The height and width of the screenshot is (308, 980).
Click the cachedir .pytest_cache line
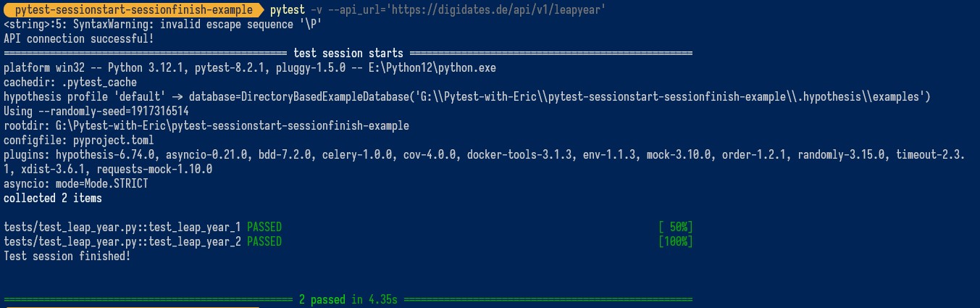tap(70, 82)
